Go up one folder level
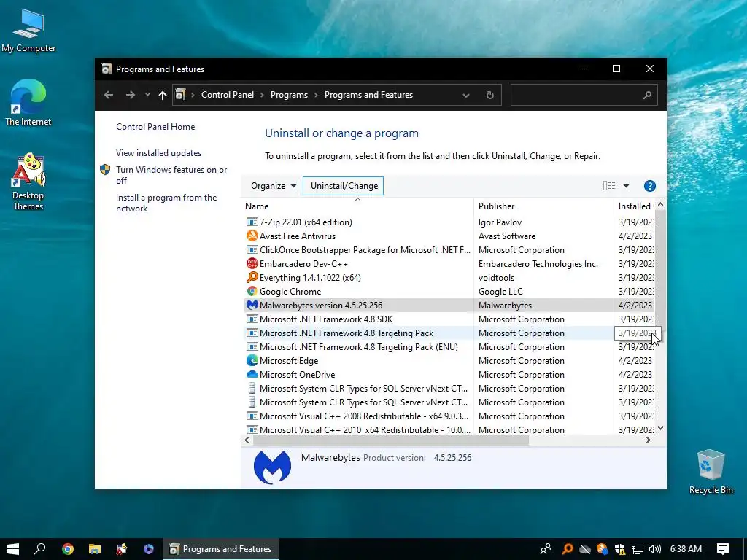 (x=163, y=95)
